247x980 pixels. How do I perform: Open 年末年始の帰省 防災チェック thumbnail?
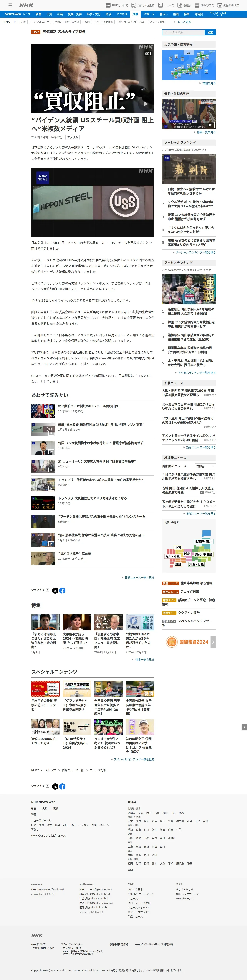45,689
